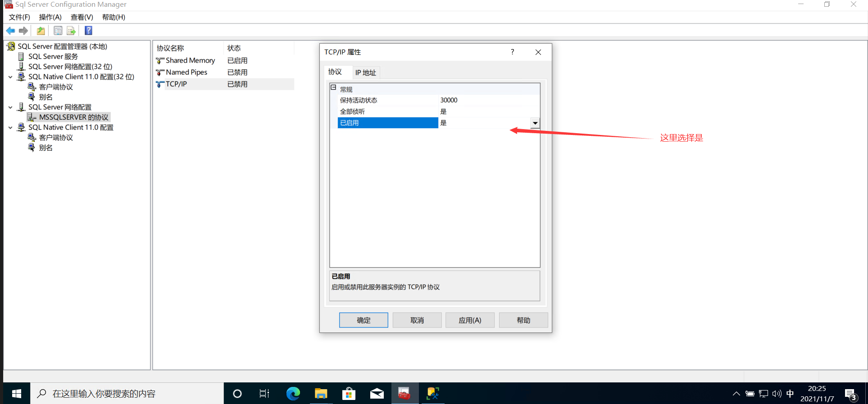Screen dimensions: 868x404
Task: Click the 30000 keep-alive value field
Action: [489, 100]
